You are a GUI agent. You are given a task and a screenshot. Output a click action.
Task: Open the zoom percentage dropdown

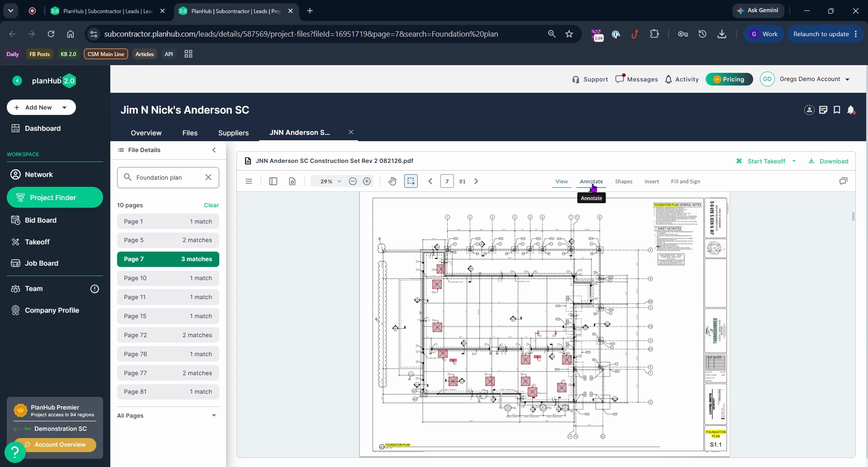click(339, 181)
